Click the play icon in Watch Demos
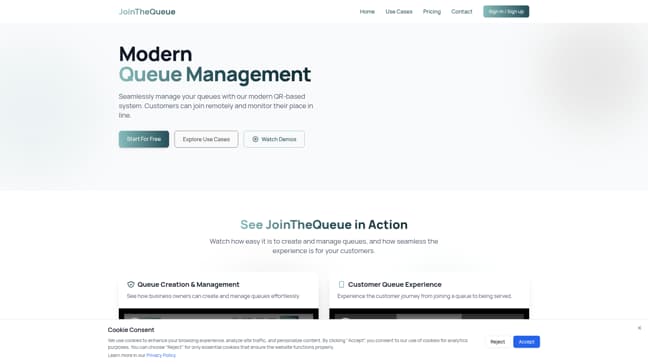Image resolution: width=648 pixels, height=364 pixels. 255,139
